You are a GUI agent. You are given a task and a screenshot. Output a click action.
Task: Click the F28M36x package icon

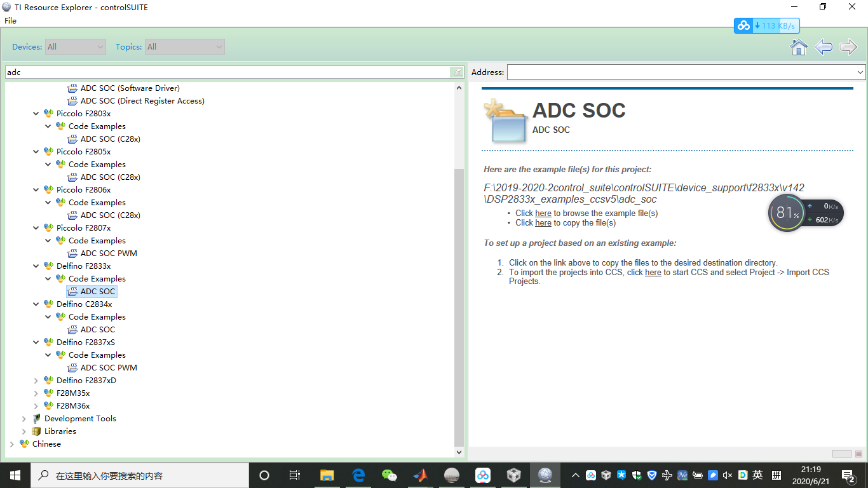point(48,406)
